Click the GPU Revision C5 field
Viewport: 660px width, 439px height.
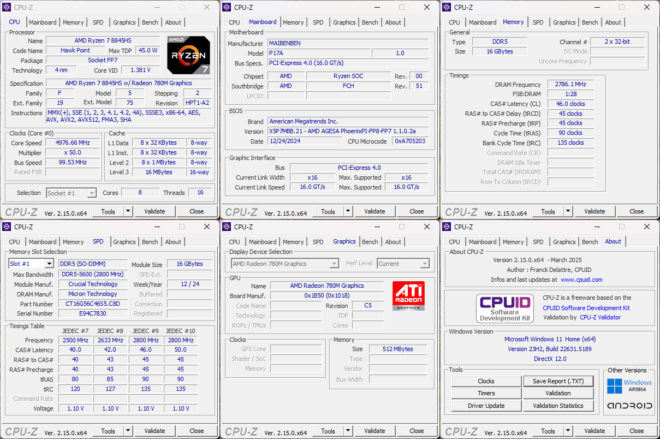click(x=367, y=306)
